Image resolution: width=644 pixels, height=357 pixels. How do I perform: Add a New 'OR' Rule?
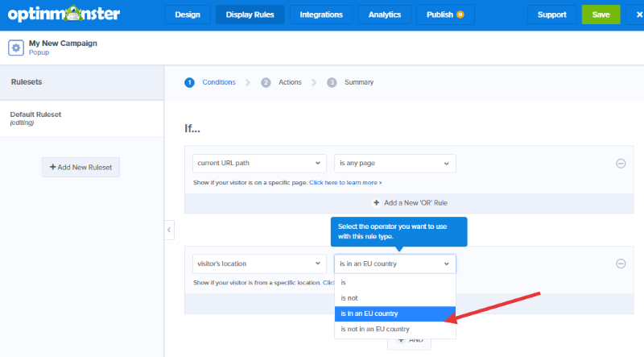tap(410, 202)
